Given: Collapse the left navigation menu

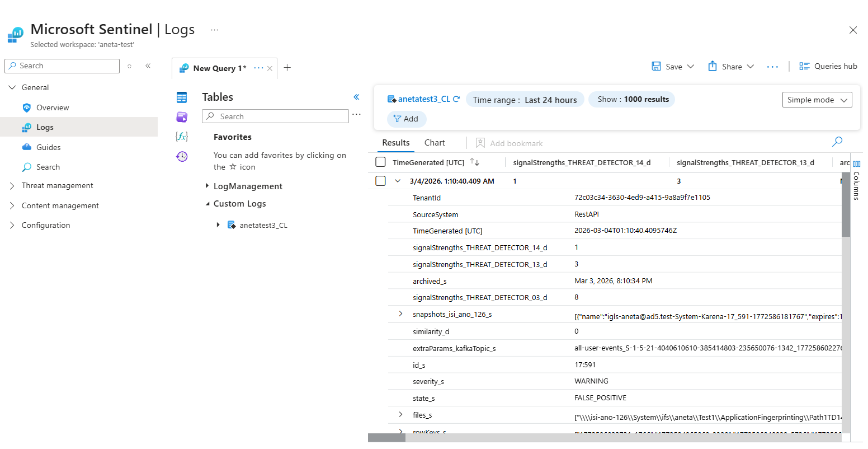Looking at the screenshot, I should point(148,66).
